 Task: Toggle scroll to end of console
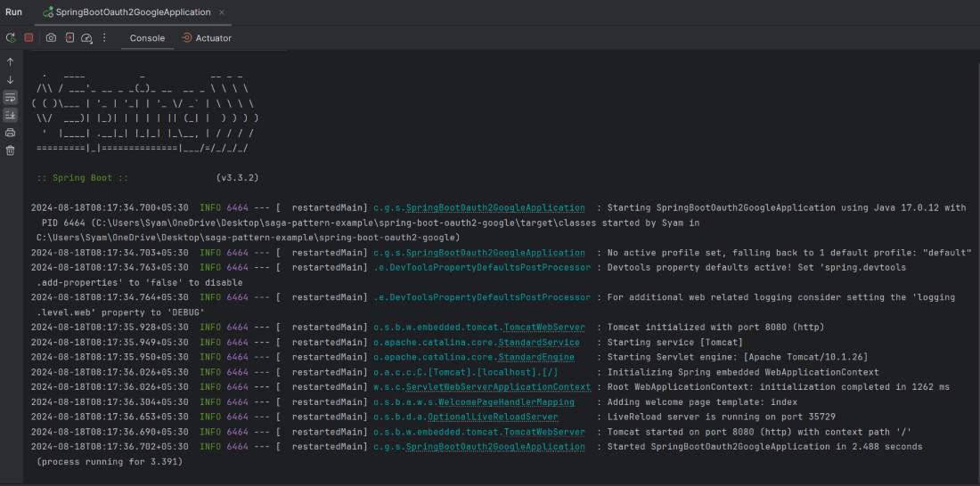click(10, 115)
